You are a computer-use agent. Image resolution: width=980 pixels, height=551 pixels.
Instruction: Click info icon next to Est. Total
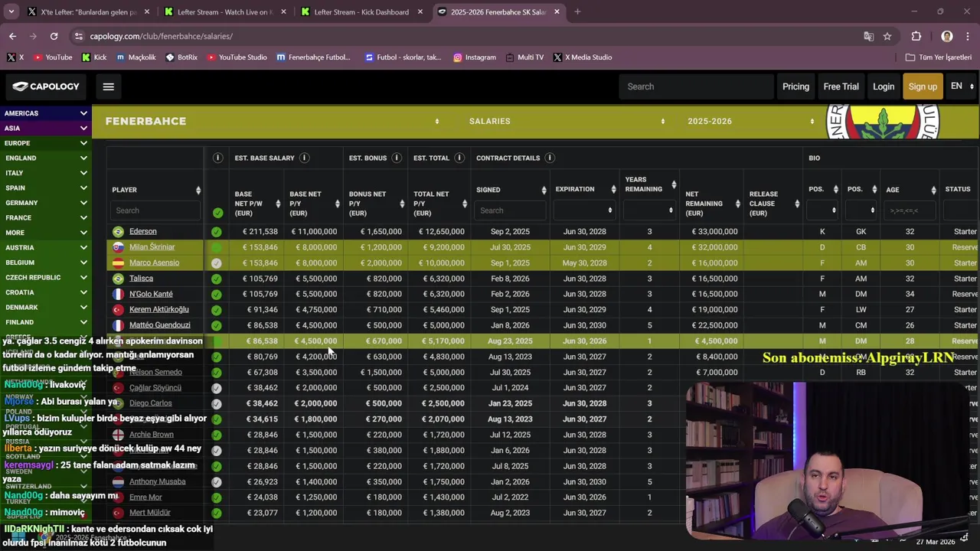(x=459, y=158)
